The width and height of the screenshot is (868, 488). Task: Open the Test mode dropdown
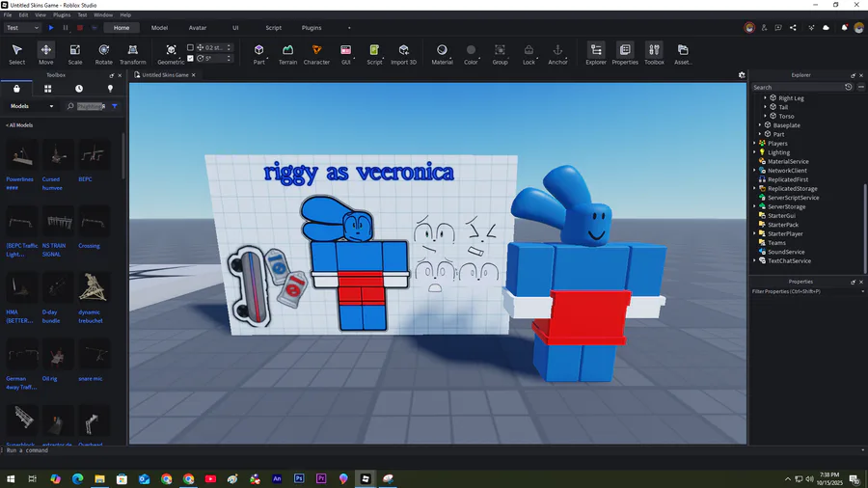(23, 28)
